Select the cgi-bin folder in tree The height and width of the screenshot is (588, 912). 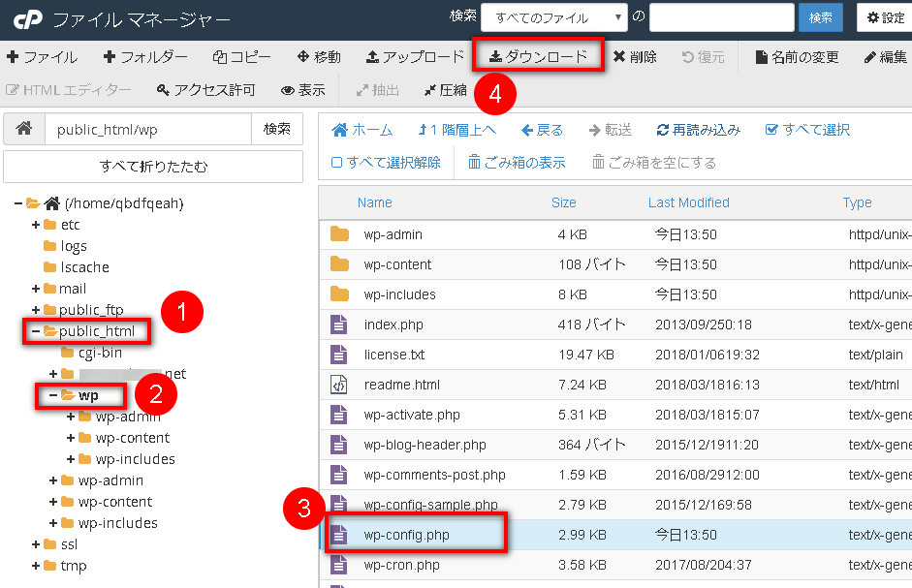point(92,353)
